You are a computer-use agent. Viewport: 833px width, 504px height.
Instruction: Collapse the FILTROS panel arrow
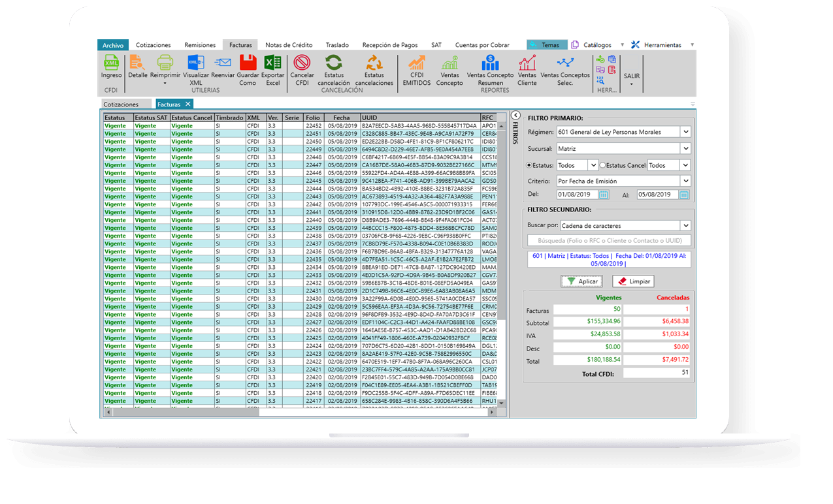515,114
